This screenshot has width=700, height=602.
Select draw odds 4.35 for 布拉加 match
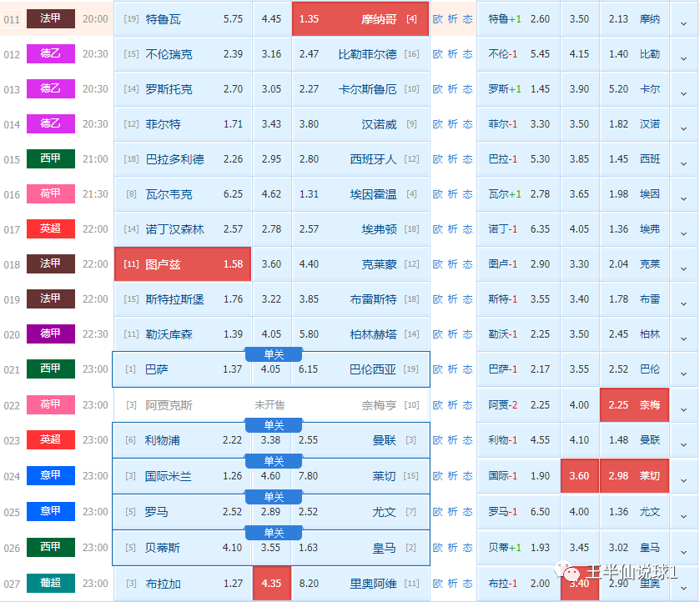271,584
